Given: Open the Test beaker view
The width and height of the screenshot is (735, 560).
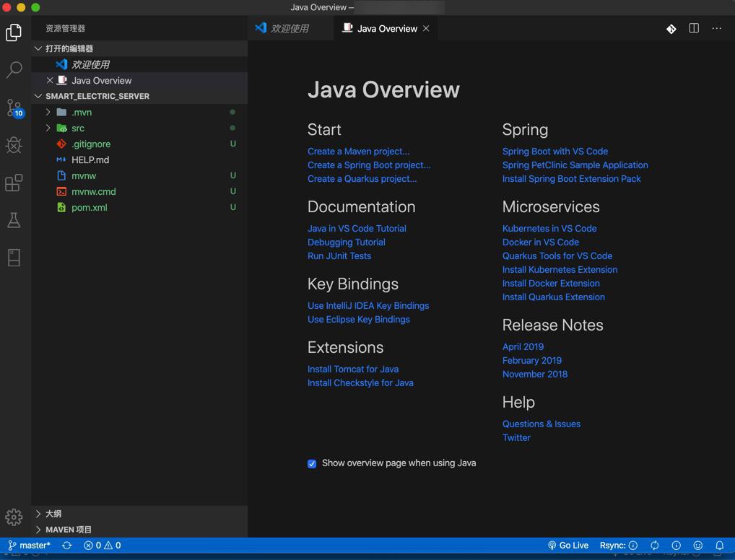Looking at the screenshot, I should pyautogui.click(x=14, y=220).
